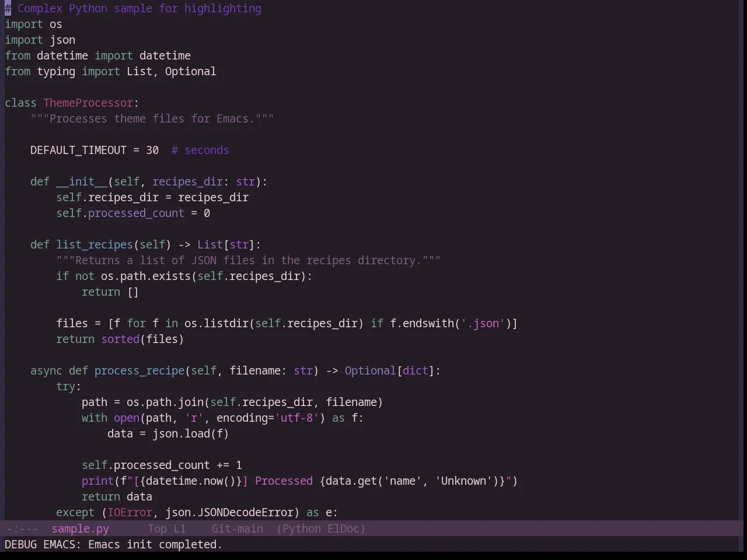Click the ElDoc minor mode indicator

coord(343,528)
